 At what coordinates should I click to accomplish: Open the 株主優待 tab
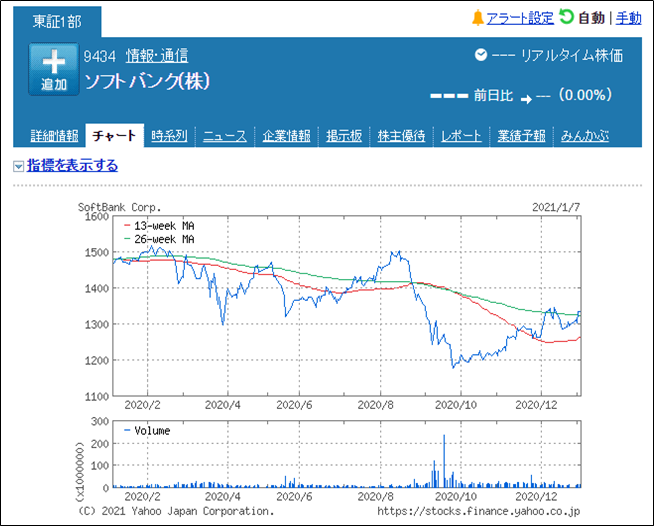[401, 136]
